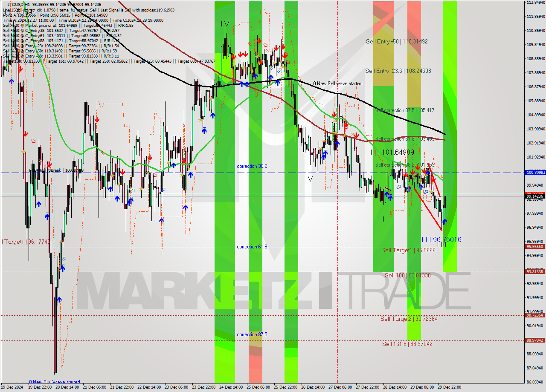Image resolution: width=546 pixels, height=392 pixels.
Task: Click the '24 Dec 14:00' time axis label
Action: pyautogui.click(x=231, y=387)
